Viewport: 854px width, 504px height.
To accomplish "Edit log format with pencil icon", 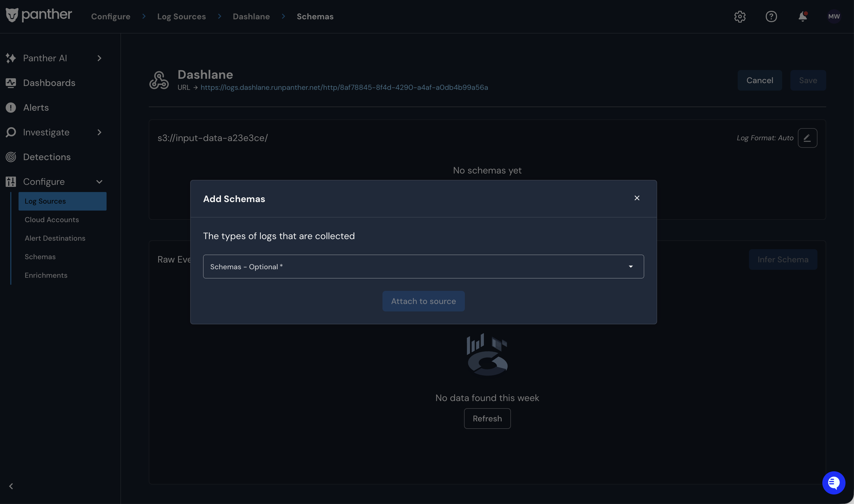I will coord(807,138).
